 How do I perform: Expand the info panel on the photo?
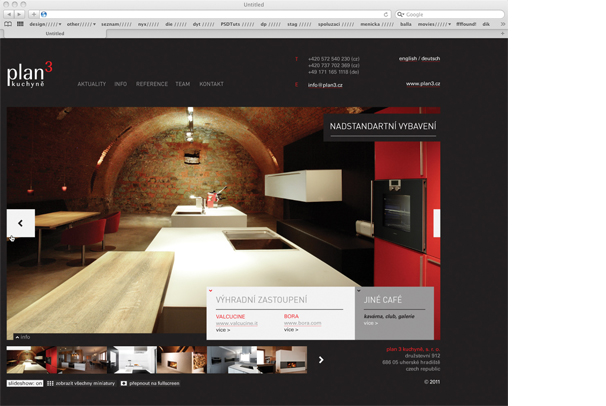(x=23, y=337)
